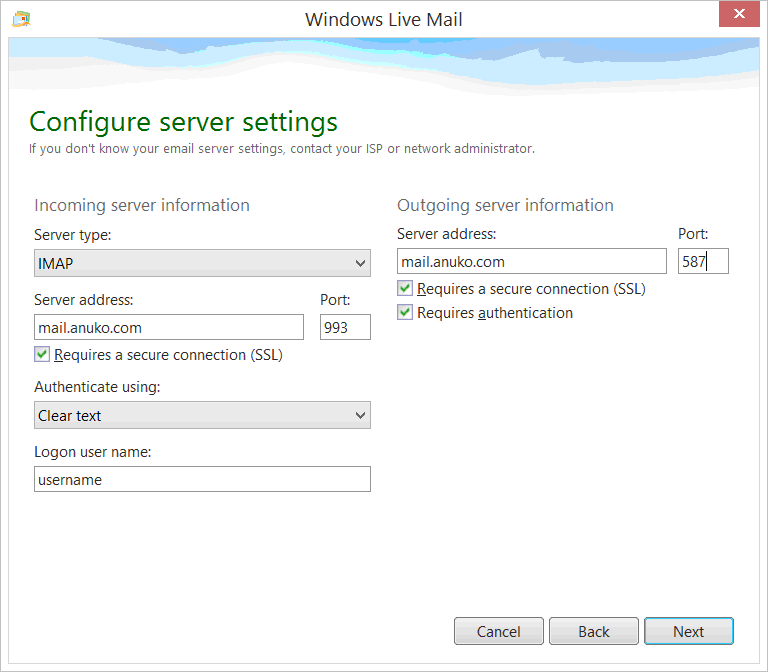Focus outgoing Server address field

coord(532,261)
